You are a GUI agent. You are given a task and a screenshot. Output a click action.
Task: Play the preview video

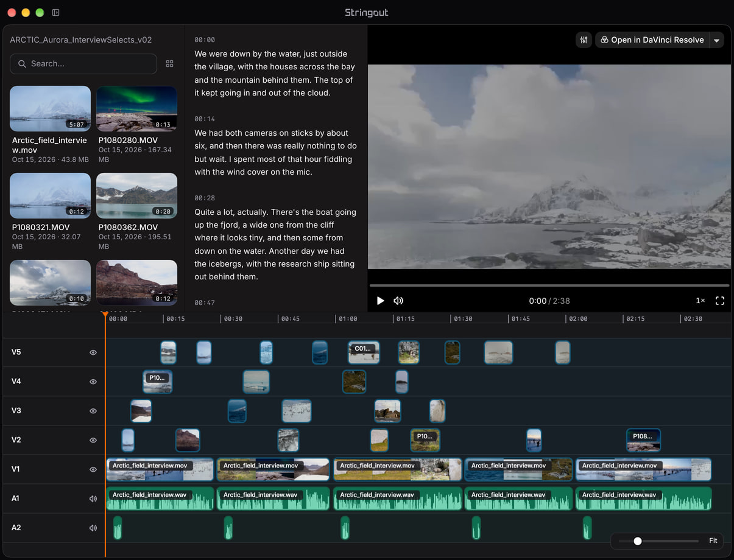pos(381,301)
